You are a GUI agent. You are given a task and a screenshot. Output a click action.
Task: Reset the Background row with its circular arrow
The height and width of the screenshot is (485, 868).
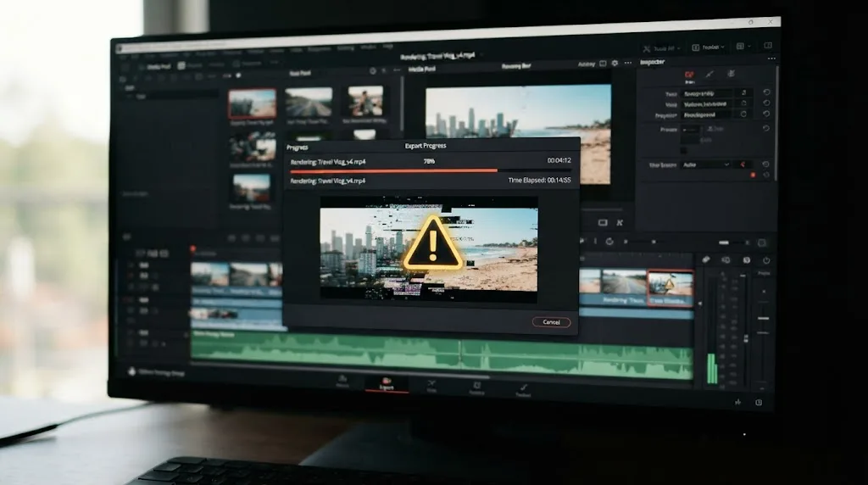click(x=766, y=114)
